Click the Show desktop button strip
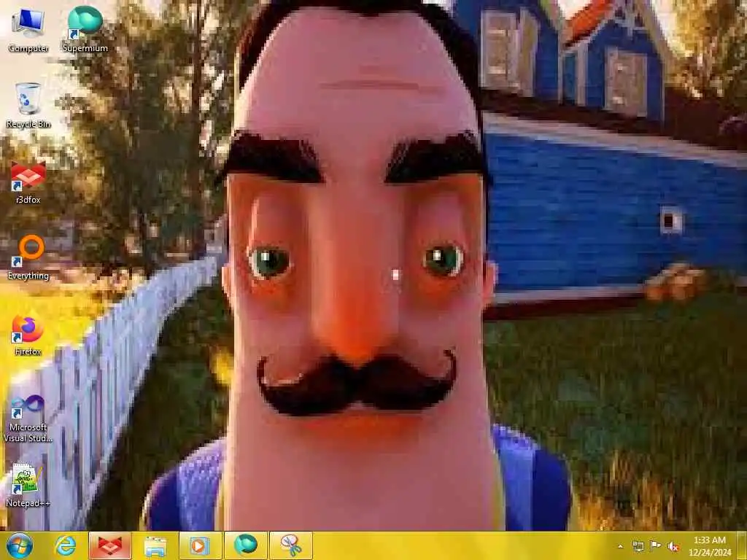 click(742, 545)
